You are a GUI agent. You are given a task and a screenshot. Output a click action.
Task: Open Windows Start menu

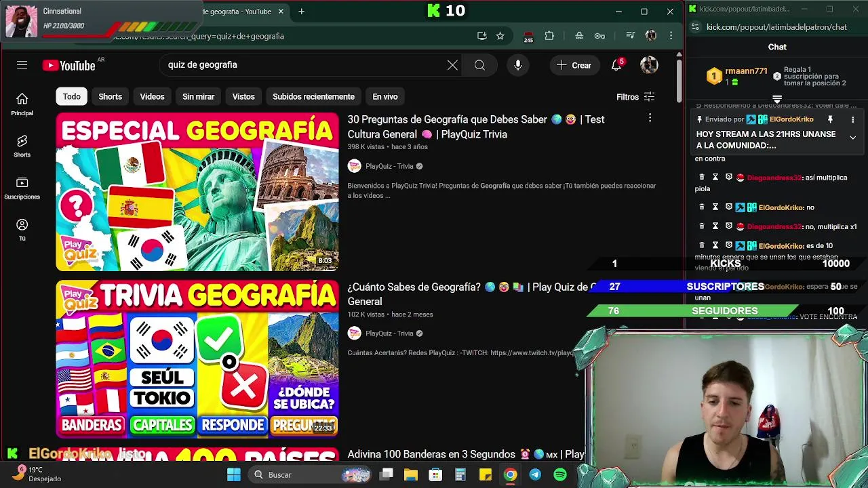coord(233,474)
